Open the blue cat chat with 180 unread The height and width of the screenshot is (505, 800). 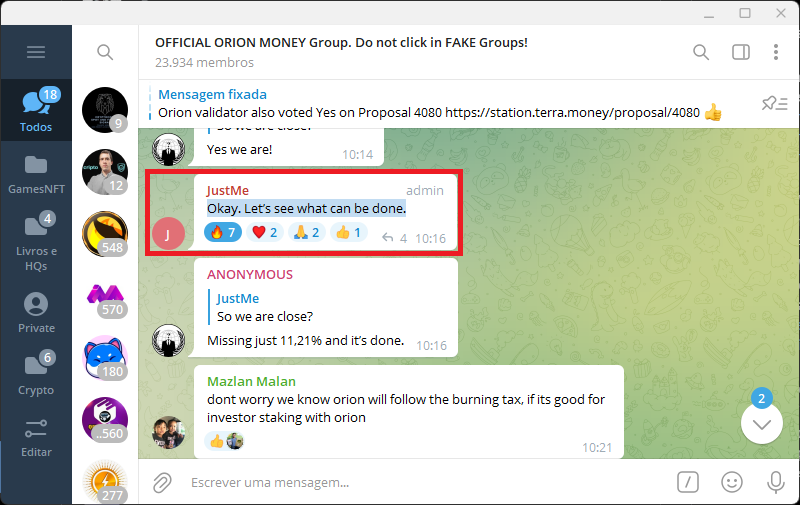coord(105,358)
